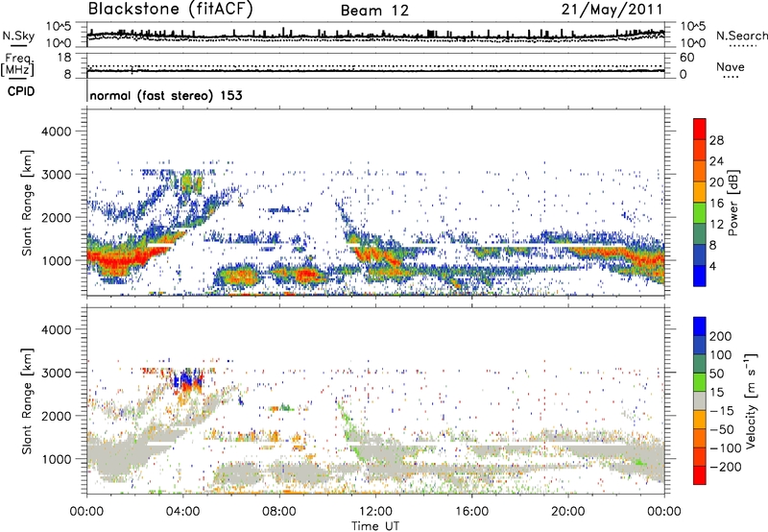Viewport: 768px width, 532px height.
Task: Select the red bottom segment of the velocity colorbar
Action: pos(700,475)
